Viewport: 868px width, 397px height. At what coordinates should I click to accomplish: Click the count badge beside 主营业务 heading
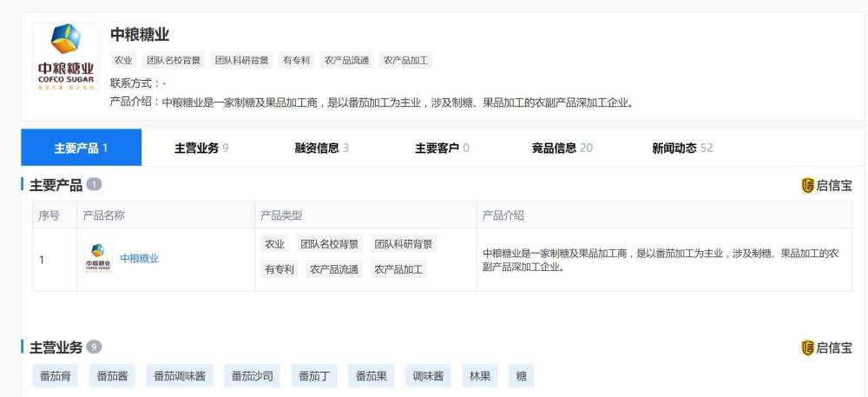tap(94, 347)
